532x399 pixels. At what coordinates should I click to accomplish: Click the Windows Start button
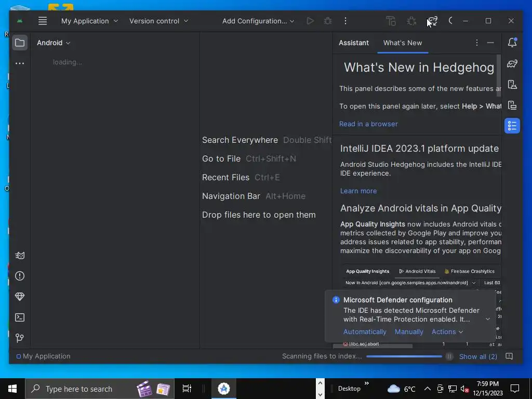point(12,389)
